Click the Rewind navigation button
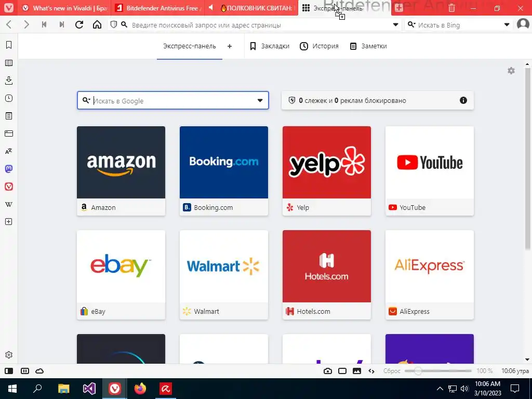 click(44, 24)
